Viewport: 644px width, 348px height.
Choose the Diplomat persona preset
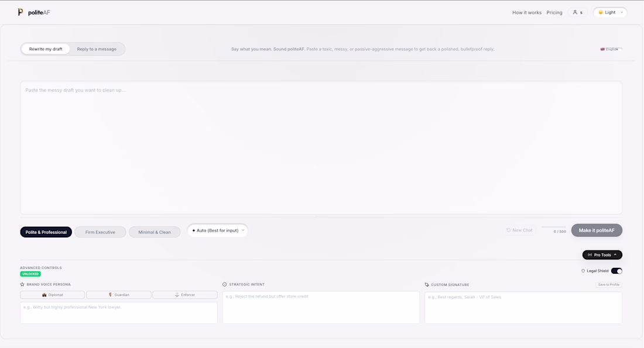[53, 295]
